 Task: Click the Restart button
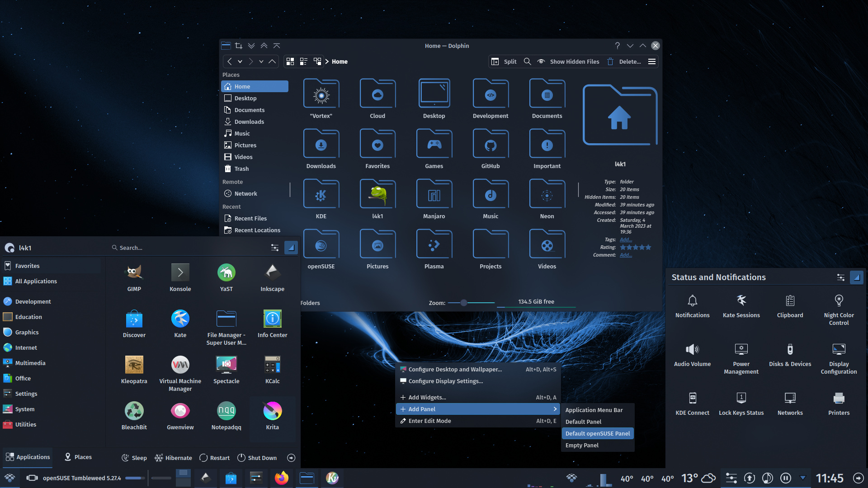point(215,458)
